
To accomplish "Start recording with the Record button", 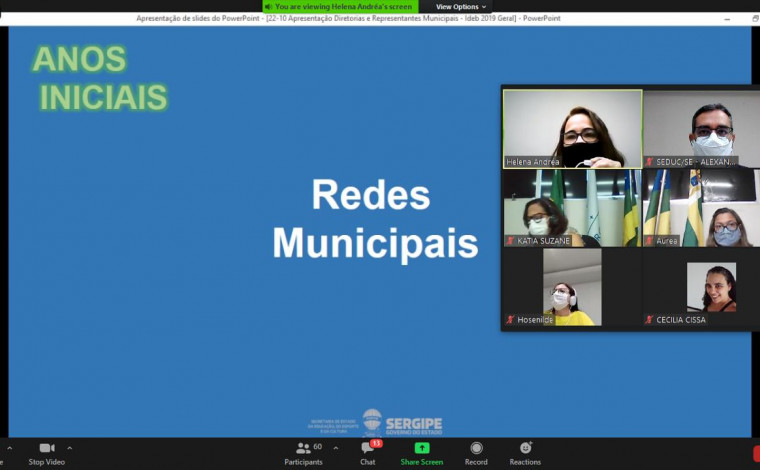I will 476,448.
